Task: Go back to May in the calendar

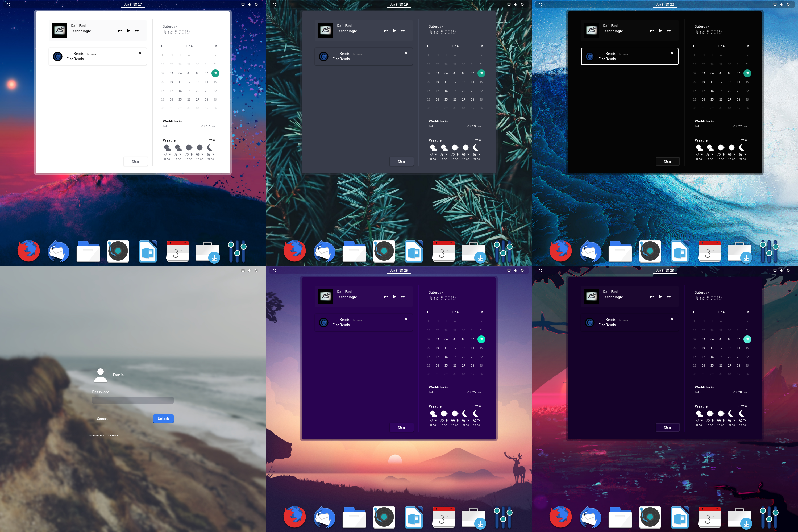Action: (x=162, y=46)
